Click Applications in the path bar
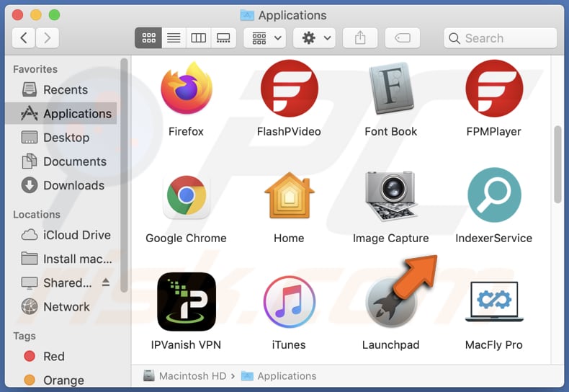This screenshot has width=569, height=392. tap(279, 375)
